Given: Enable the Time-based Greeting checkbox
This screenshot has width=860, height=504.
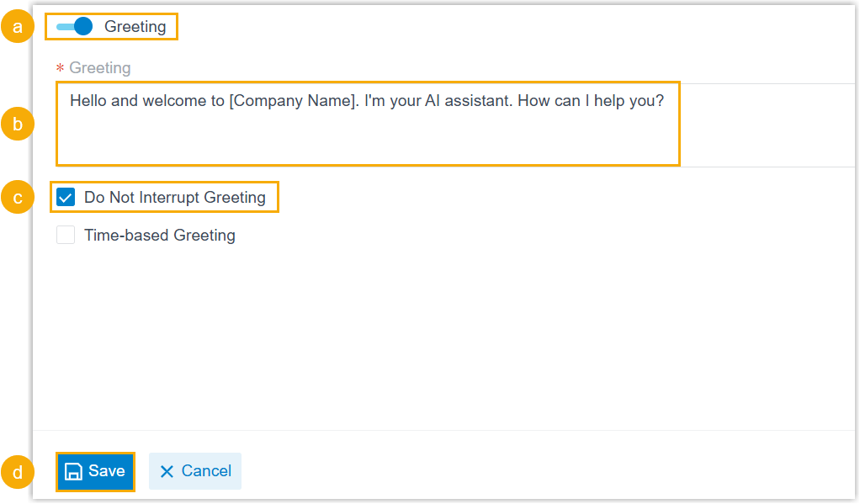Looking at the screenshot, I should (x=66, y=236).
